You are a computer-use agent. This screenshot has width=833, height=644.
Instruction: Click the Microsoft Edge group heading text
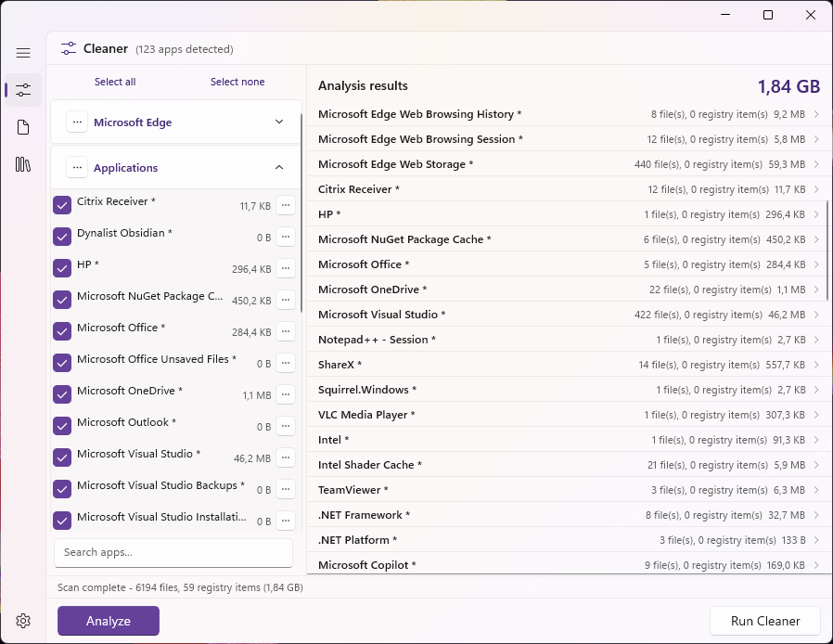click(x=133, y=122)
